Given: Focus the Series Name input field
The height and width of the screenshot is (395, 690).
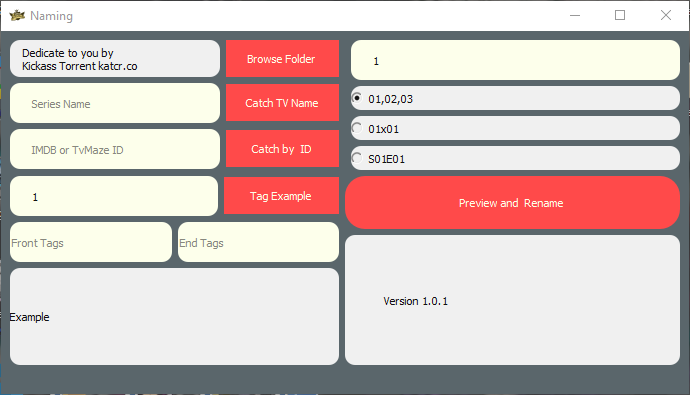Looking at the screenshot, I should [115, 103].
